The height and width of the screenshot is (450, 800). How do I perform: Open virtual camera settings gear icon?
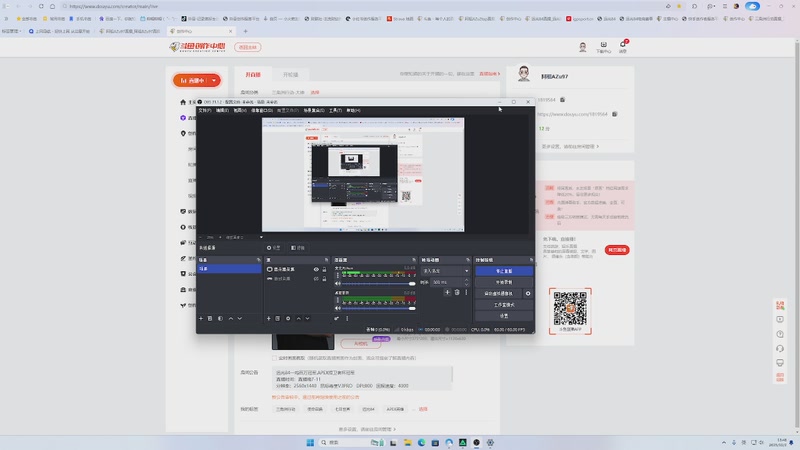[528, 293]
